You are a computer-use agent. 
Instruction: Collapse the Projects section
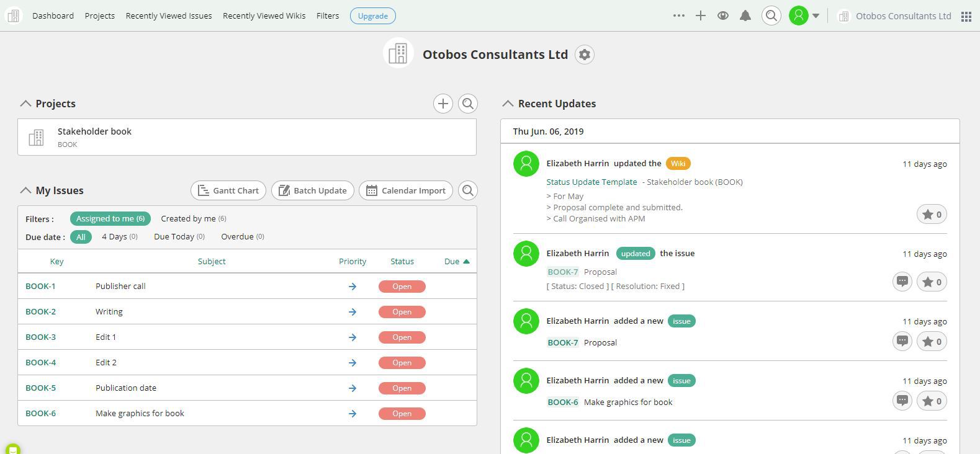tap(25, 104)
